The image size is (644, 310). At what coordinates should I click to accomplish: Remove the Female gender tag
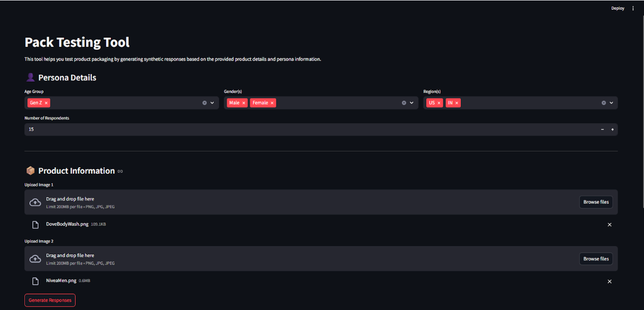272,103
